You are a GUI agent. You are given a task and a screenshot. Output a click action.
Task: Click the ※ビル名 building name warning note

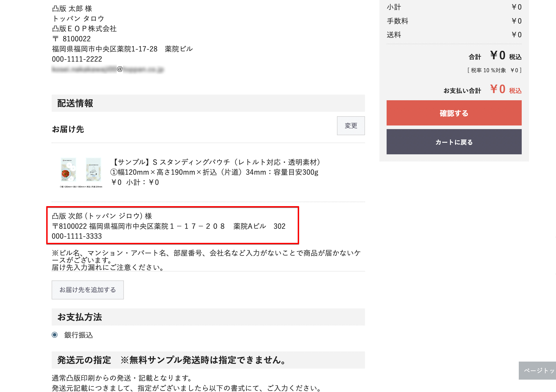pyautogui.click(x=206, y=260)
